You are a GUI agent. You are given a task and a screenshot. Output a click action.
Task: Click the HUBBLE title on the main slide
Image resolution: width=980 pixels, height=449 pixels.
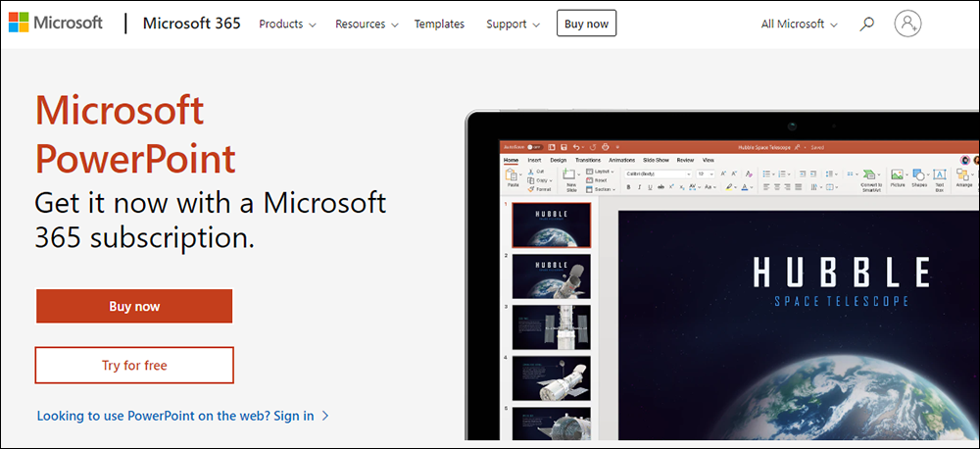(x=841, y=272)
